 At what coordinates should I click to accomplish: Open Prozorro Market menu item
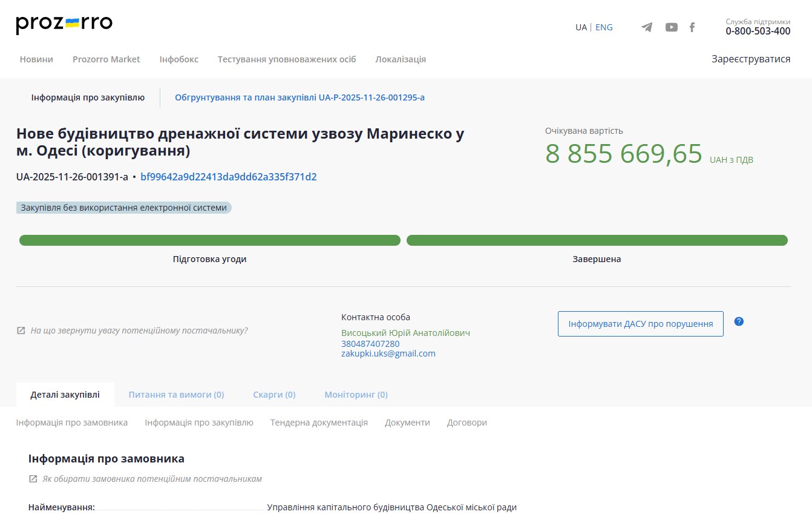[106, 59]
